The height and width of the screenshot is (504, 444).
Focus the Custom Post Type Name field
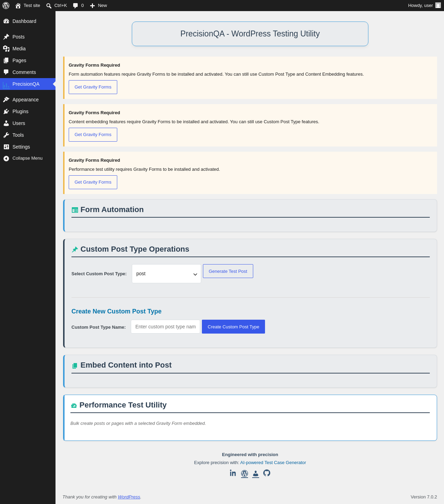tap(165, 327)
